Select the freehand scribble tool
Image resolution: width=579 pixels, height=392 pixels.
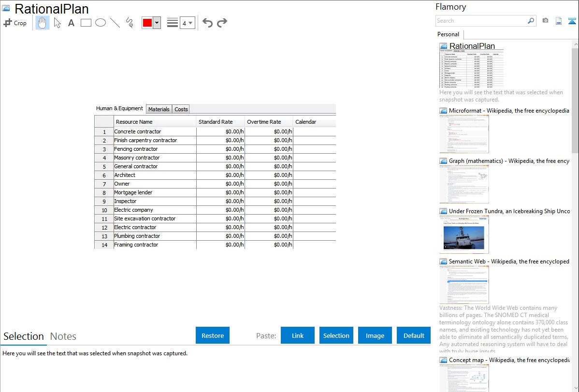pyautogui.click(x=130, y=23)
